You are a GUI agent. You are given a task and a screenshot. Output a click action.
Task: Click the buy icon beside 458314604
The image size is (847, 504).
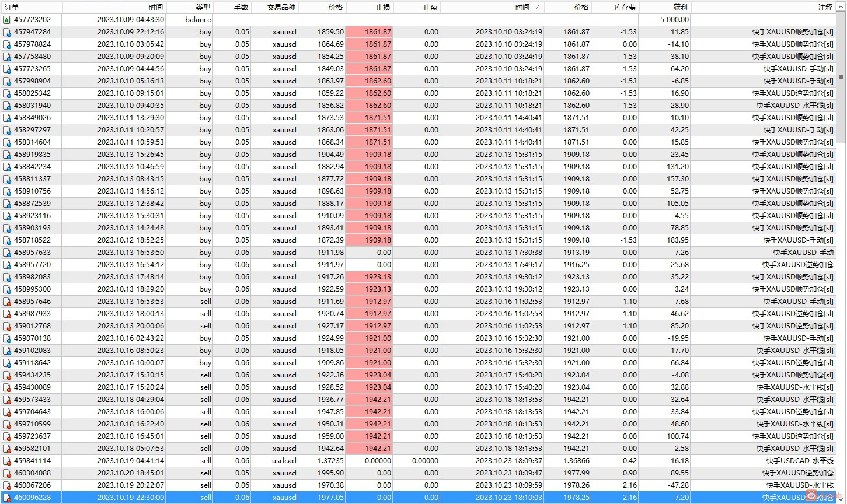(7, 142)
